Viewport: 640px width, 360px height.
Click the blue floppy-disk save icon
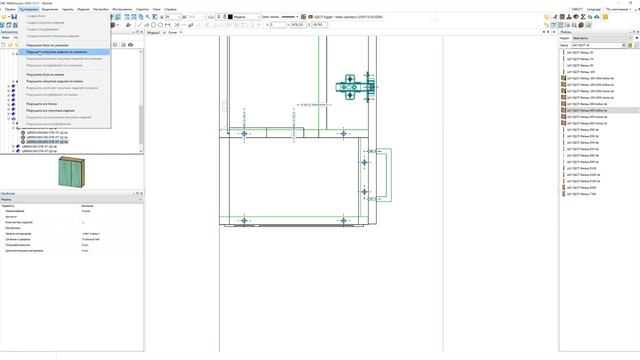pos(14,17)
